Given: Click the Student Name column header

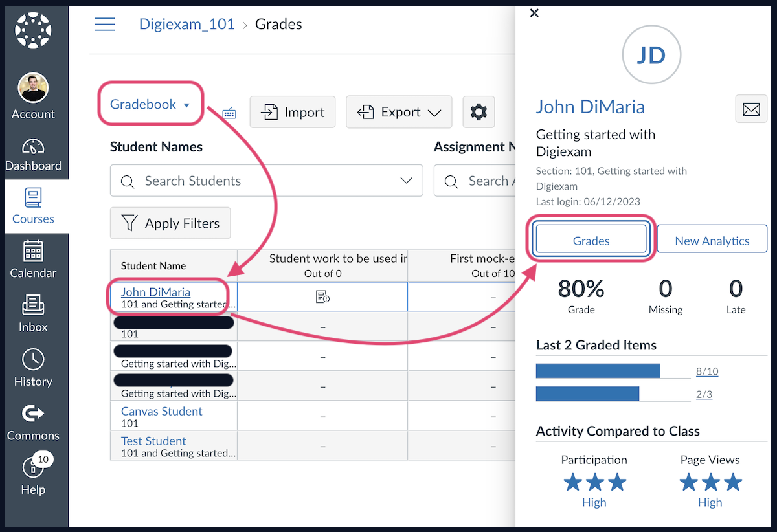Looking at the screenshot, I should point(174,265).
